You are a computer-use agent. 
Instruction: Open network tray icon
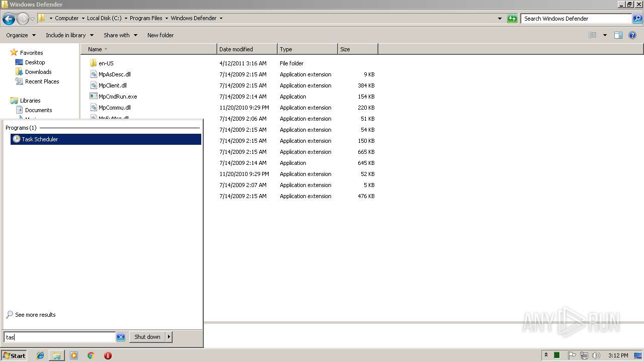[x=584, y=355]
